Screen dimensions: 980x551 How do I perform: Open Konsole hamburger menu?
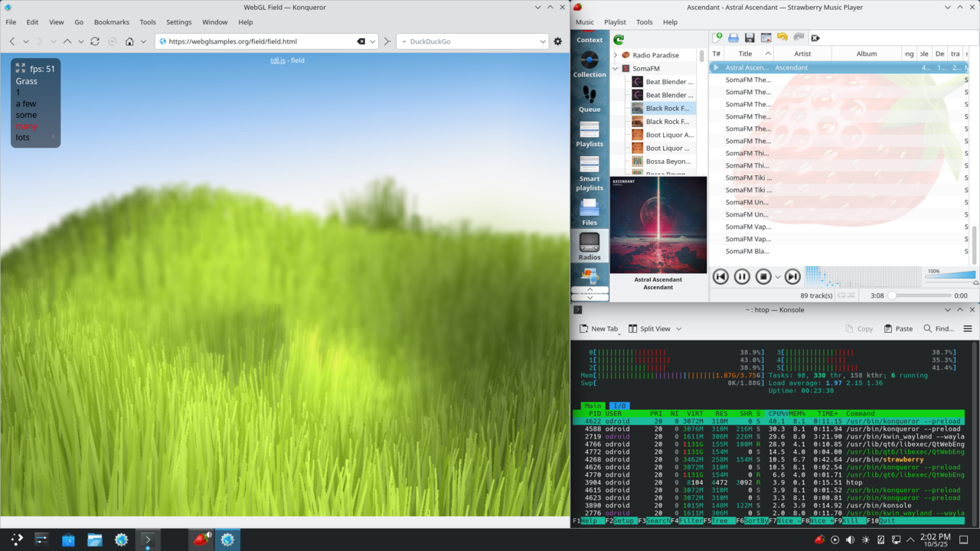(967, 328)
